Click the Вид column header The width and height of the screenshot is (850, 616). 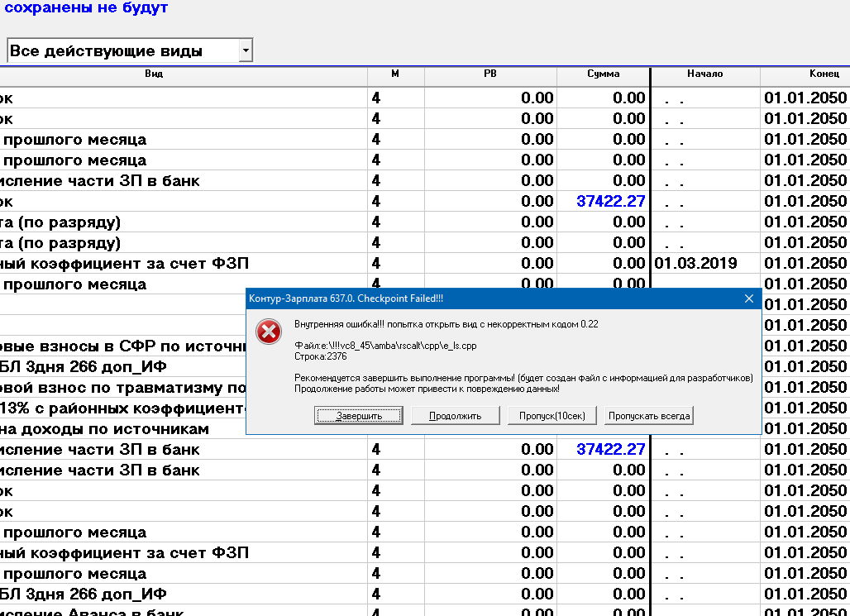tap(153, 74)
